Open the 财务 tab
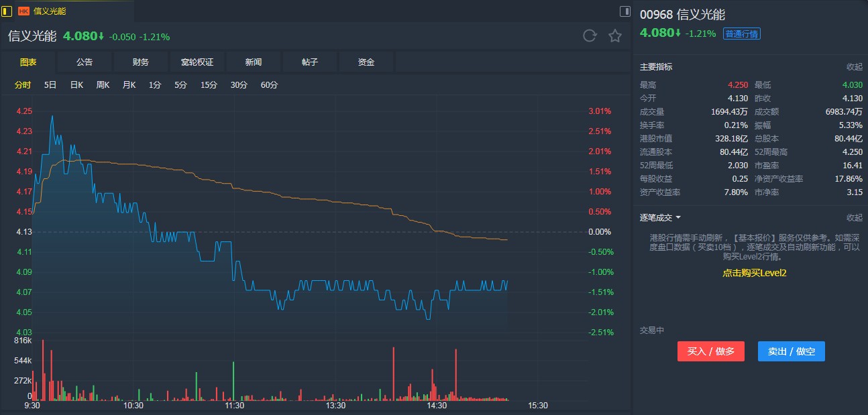Image resolution: width=868 pixels, height=415 pixels. (x=140, y=61)
